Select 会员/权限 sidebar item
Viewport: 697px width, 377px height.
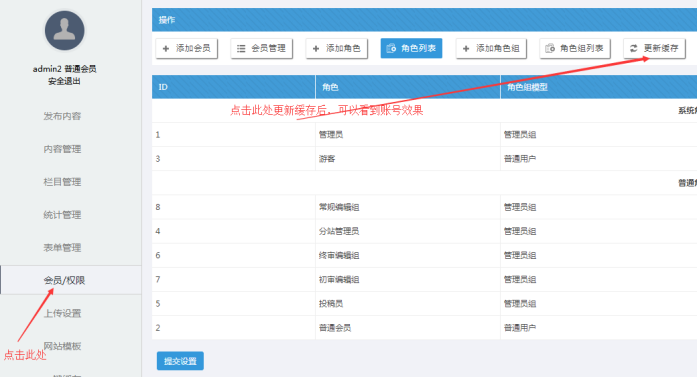pyautogui.click(x=64, y=280)
